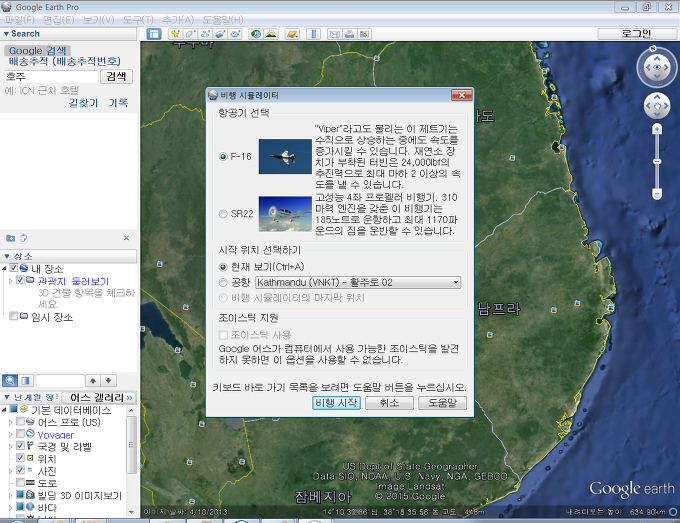
Task: Click the Print toolbar icon
Action: tap(350, 34)
